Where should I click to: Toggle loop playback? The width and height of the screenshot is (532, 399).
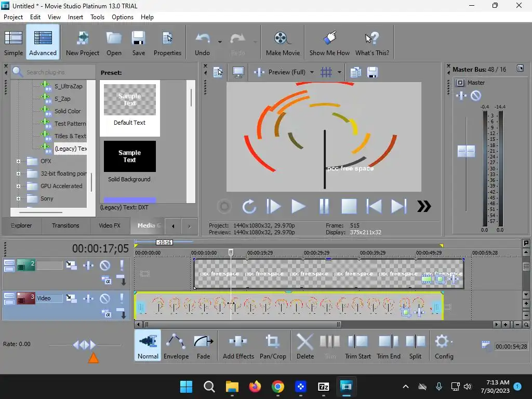click(249, 206)
